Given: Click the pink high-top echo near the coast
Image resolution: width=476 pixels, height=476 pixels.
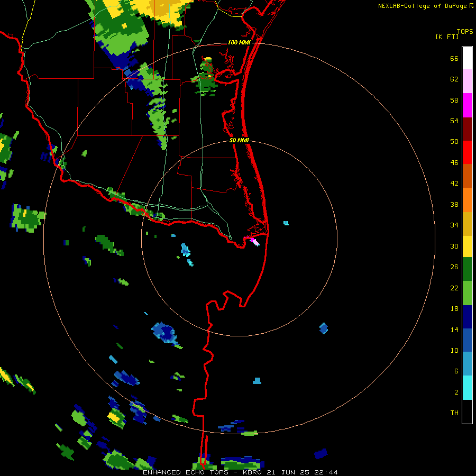Looking at the screenshot, I should 254,242.
